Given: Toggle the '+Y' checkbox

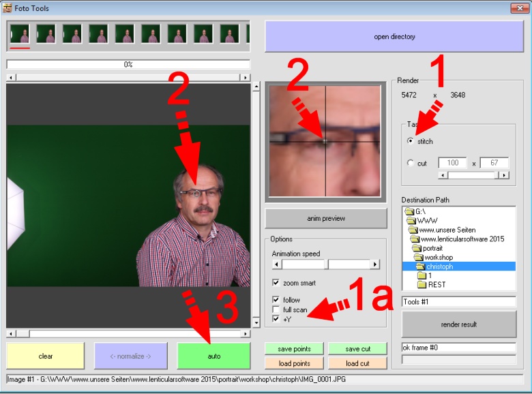Looking at the screenshot, I should [276, 319].
